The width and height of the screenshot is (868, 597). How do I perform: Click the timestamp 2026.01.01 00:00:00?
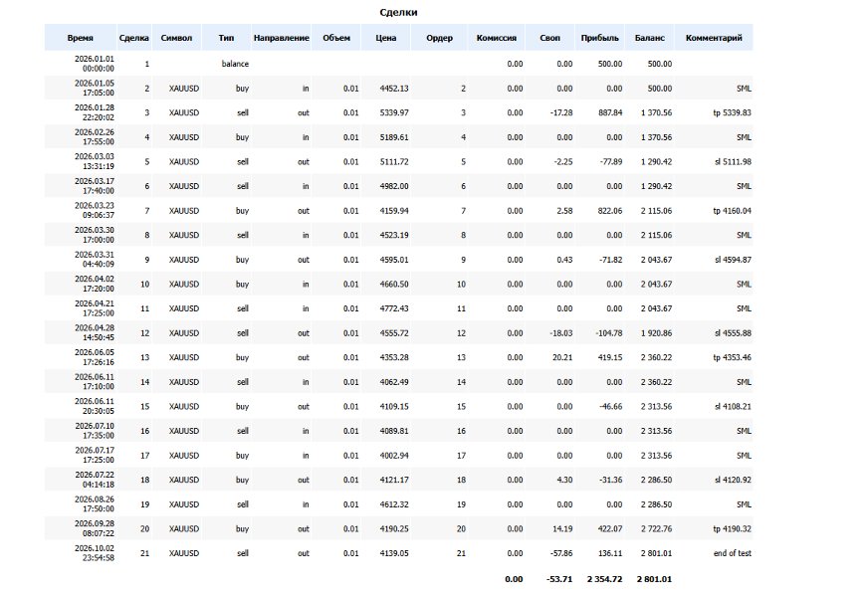pyautogui.click(x=95, y=64)
